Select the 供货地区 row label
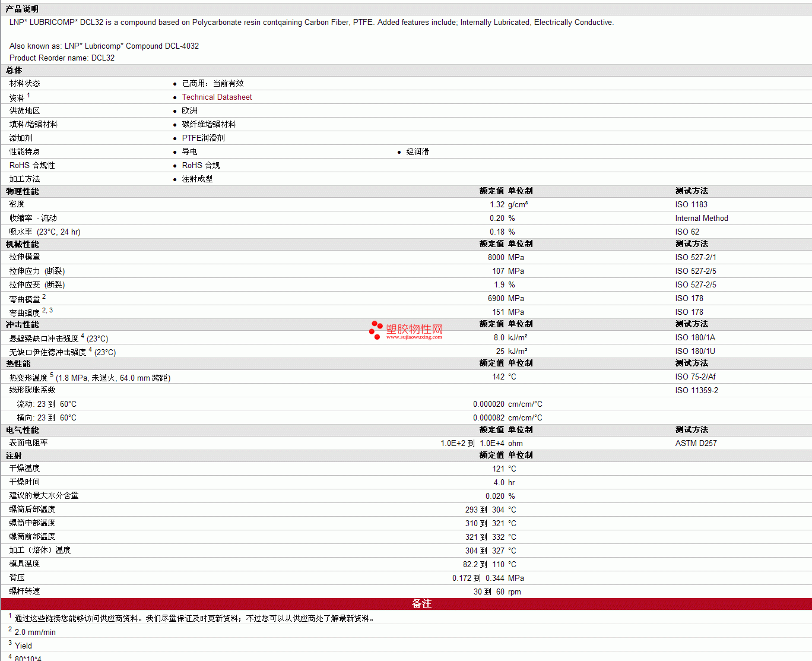 click(x=25, y=110)
